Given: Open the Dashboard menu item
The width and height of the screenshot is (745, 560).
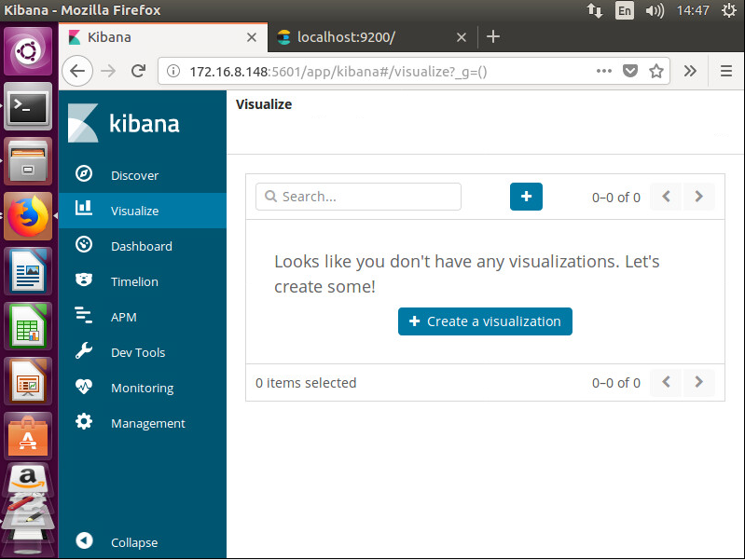Looking at the screenshot, I should pos(143,246).
